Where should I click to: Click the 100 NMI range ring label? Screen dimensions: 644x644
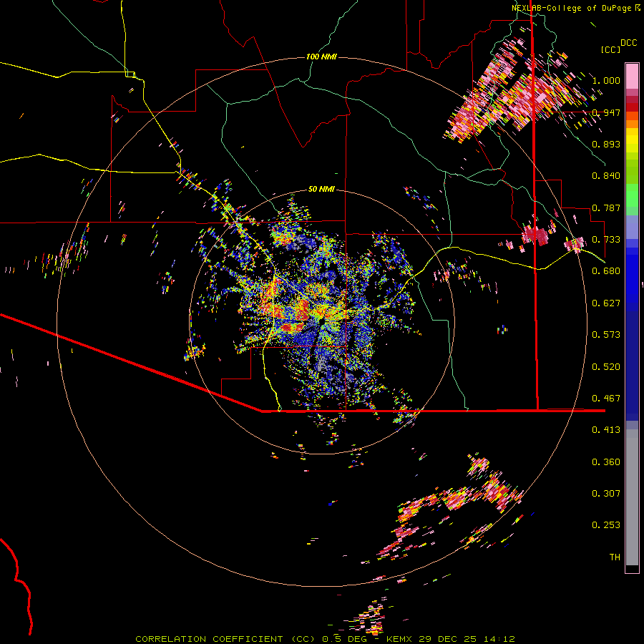(321, 57)
